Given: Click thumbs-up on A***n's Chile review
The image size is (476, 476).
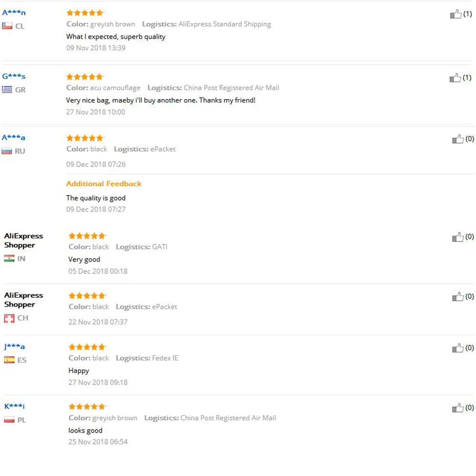Looking at the screenshot, I should (456, 14).
